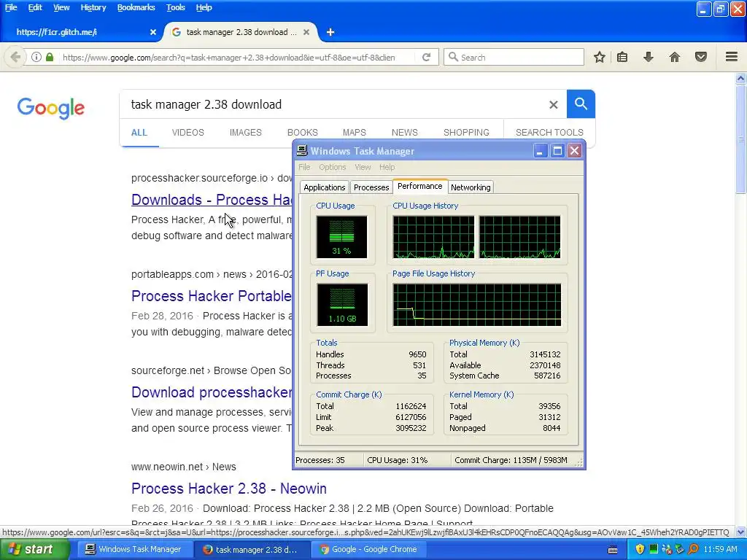Switch to Processes tab in Task Manager
Image resolution: width=747 pixels, height=560 pixels.
[371, 187]
